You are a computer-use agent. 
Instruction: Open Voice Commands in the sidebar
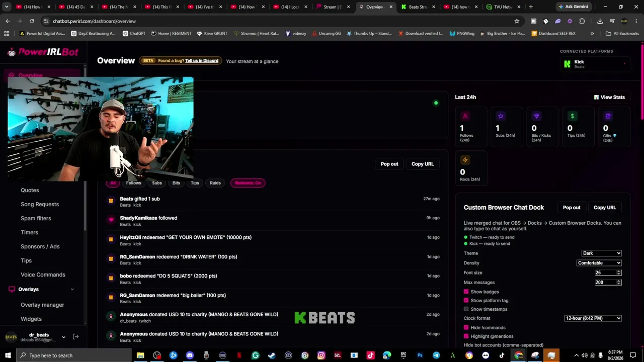point(43,275)
